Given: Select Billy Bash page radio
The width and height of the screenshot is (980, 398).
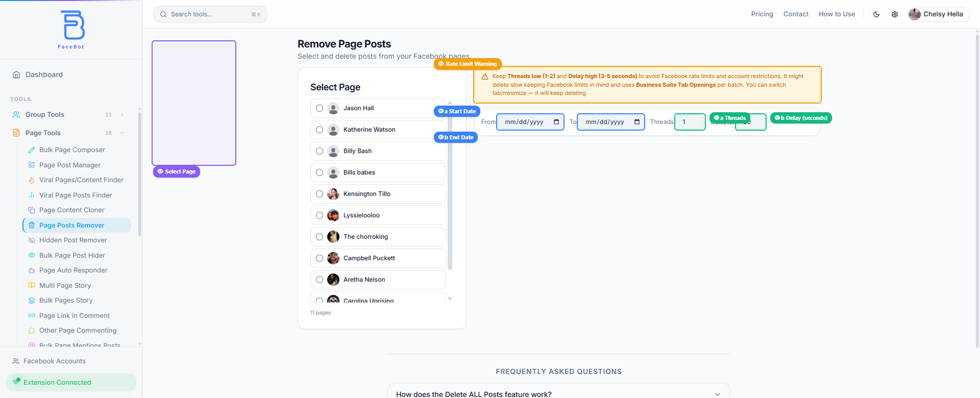Looking at the screenshot, I should click(x=320, y=151).
